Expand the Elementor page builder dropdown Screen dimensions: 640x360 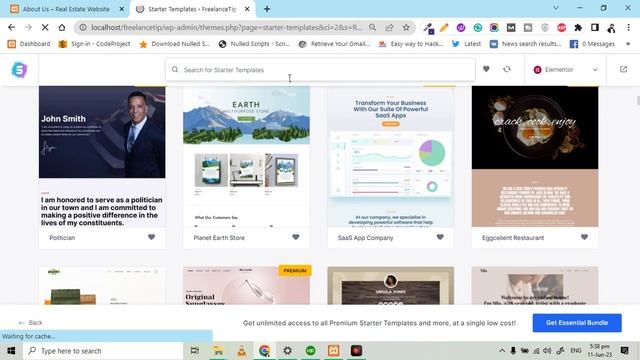(x=565, y=70)
